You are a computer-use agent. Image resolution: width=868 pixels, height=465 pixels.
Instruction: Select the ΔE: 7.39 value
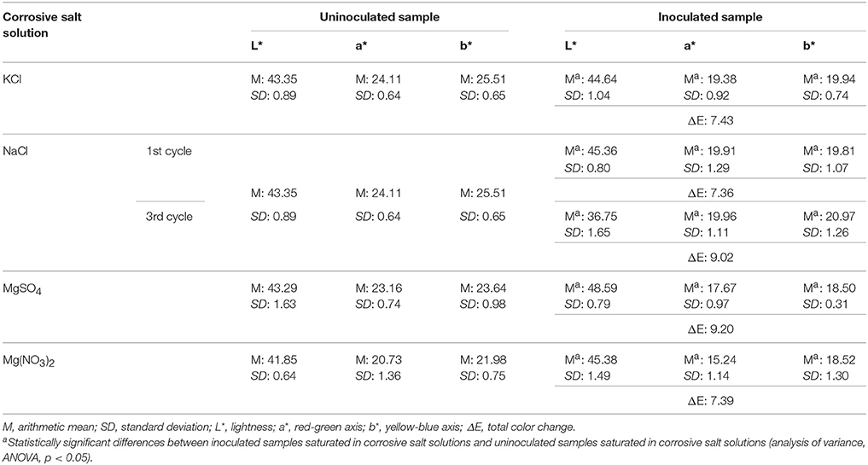click(702, 398)
